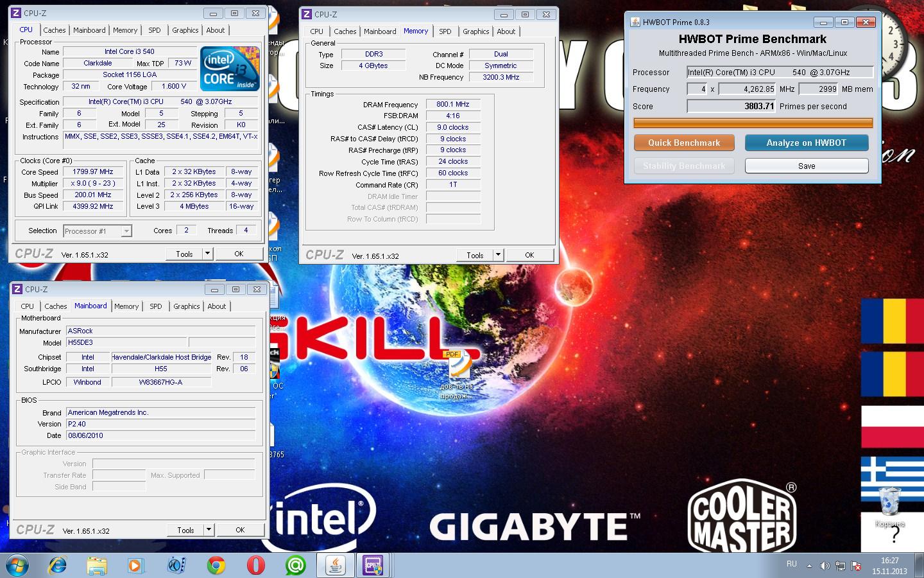Open About tab in the CPU window
924x578 pixels.
point(216,30)
